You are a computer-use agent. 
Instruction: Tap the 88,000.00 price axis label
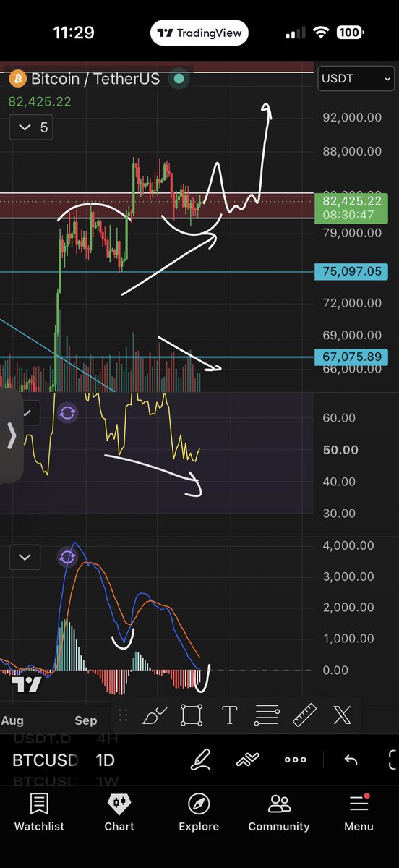352,151
